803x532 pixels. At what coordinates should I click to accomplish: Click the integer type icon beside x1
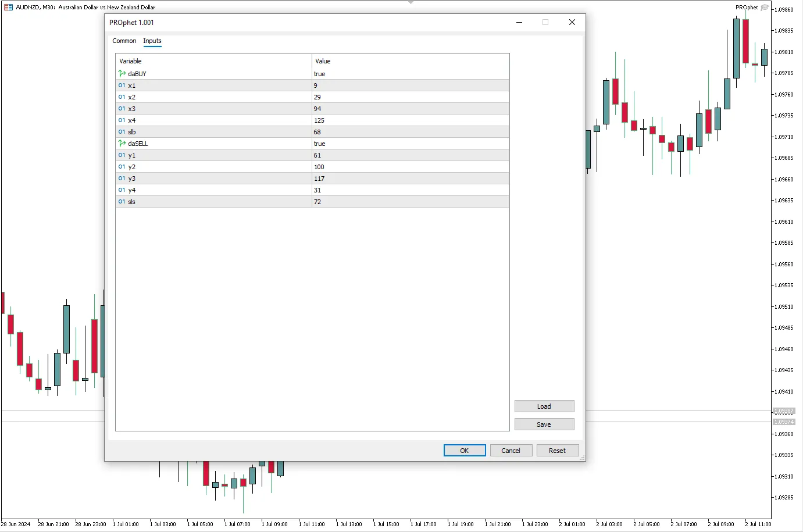[122, 85]
